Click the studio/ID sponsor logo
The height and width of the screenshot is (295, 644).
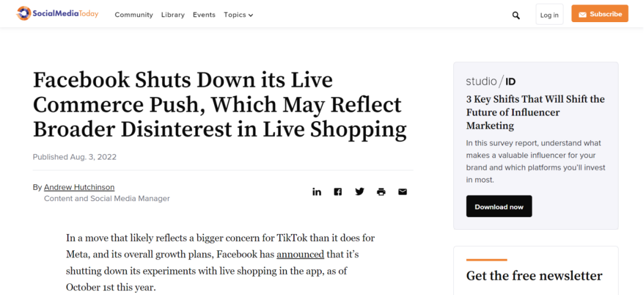click(491, 81)
